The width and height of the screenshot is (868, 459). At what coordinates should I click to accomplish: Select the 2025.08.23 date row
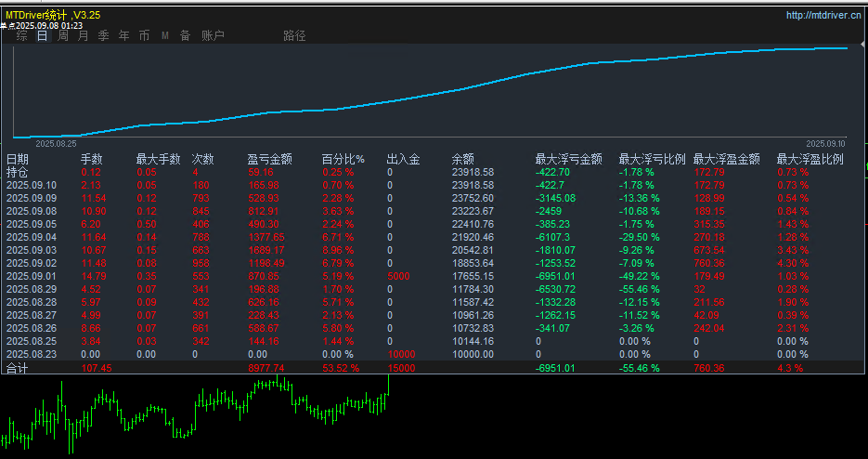coord(31,354)
